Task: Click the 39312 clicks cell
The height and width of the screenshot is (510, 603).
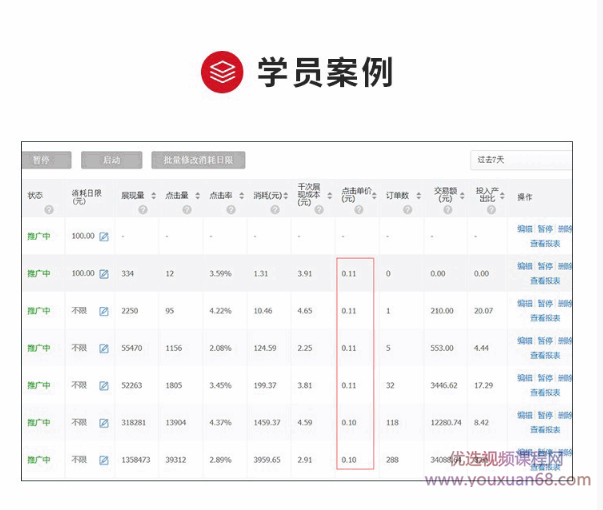Action: 176,460
